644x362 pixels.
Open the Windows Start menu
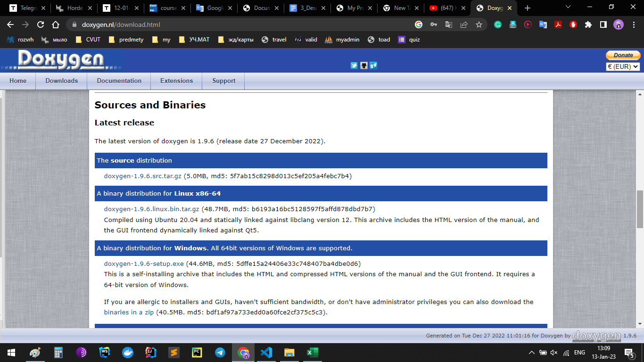[x=11, y=352]
